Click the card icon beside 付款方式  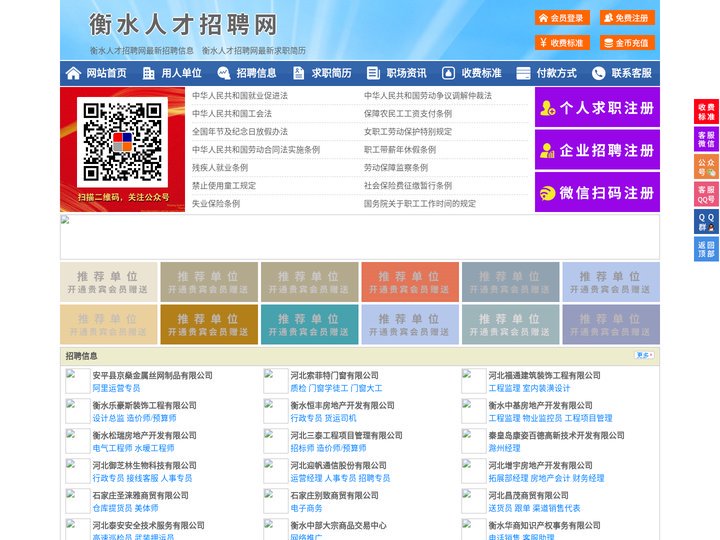pos(523,73)
